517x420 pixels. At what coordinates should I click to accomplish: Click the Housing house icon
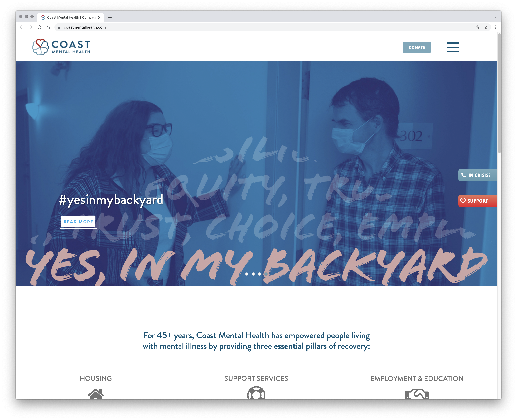click(x=96, y=394)
